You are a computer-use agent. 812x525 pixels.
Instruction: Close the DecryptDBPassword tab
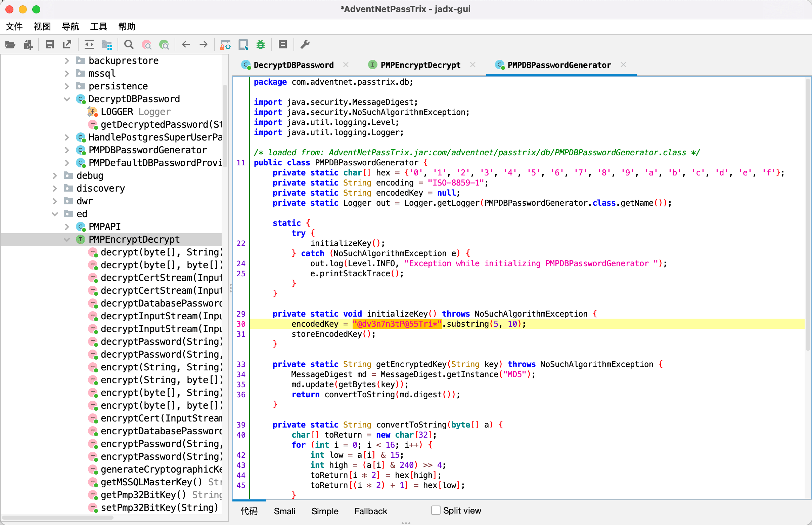point(346,65)
